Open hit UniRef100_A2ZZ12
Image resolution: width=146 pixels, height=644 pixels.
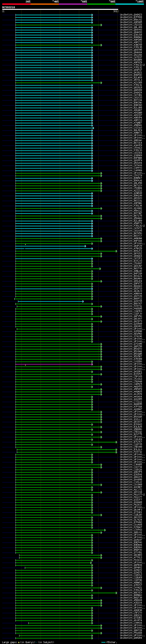click(x=131, y=191)
